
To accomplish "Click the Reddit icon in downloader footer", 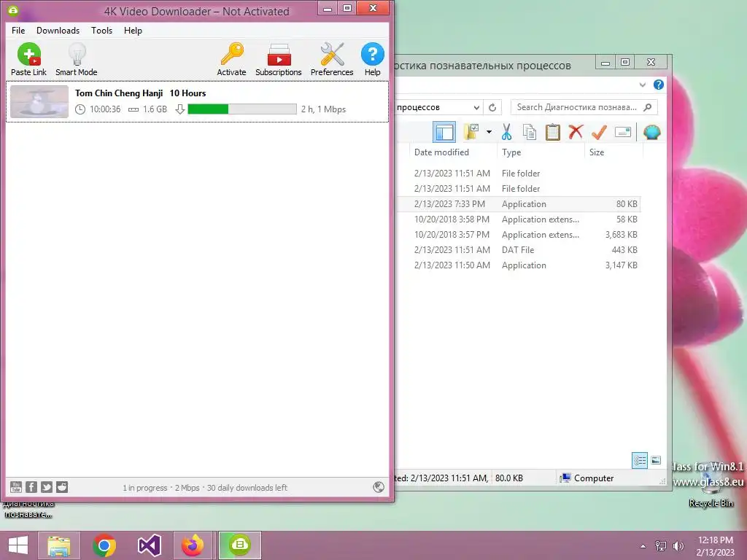I will click(62, 486).
